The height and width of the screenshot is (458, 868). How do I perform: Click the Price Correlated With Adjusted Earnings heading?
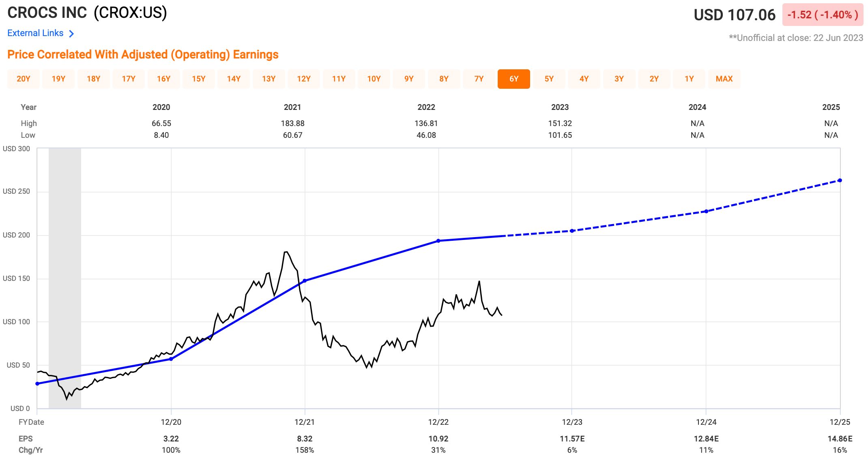point(143,54)
